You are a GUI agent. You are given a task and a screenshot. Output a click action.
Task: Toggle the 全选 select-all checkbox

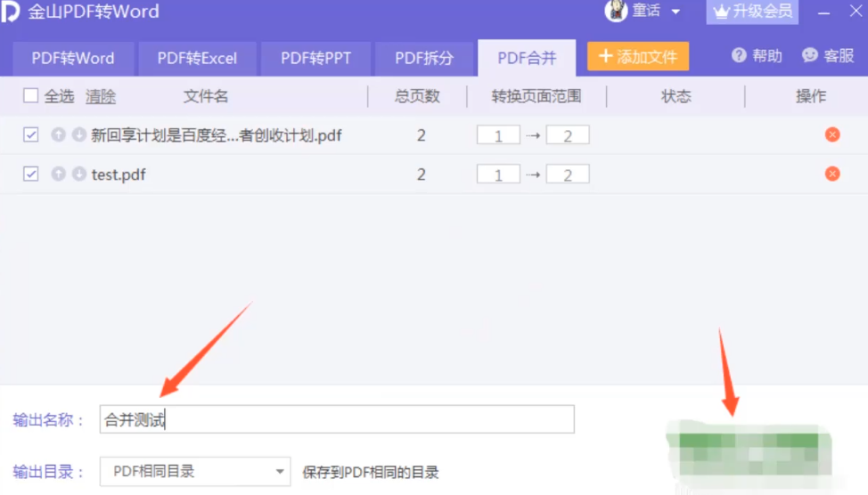pos(31,96)
